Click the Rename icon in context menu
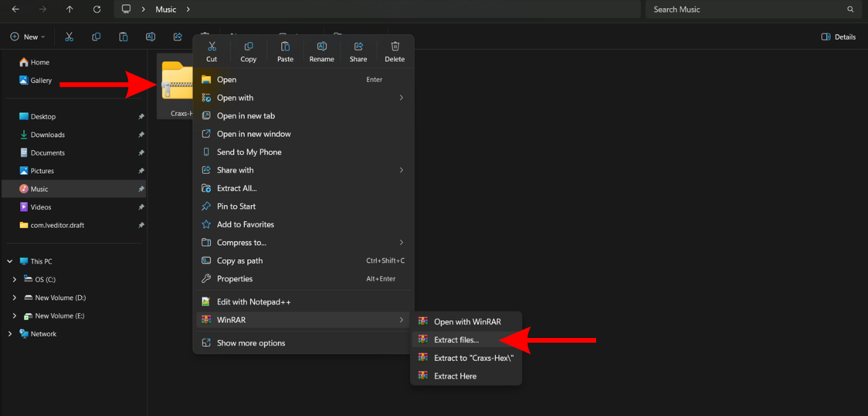Screen dimensions: 868x416 point(321,51)
